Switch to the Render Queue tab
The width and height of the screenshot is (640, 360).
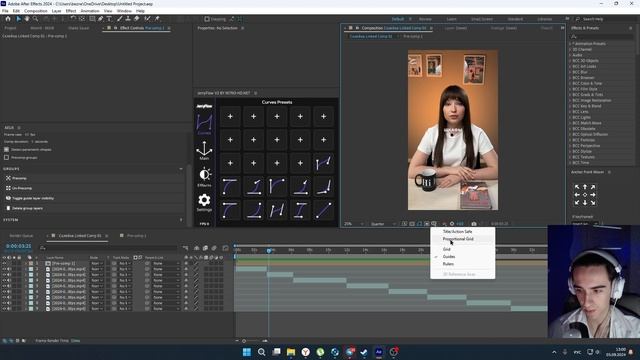[21, 236]
